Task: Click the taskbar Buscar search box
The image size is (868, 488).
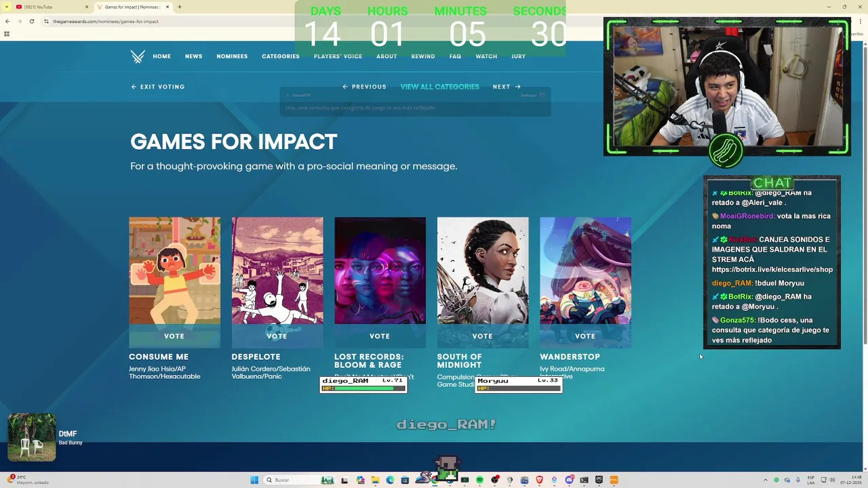Action: [x=300, y=480]
